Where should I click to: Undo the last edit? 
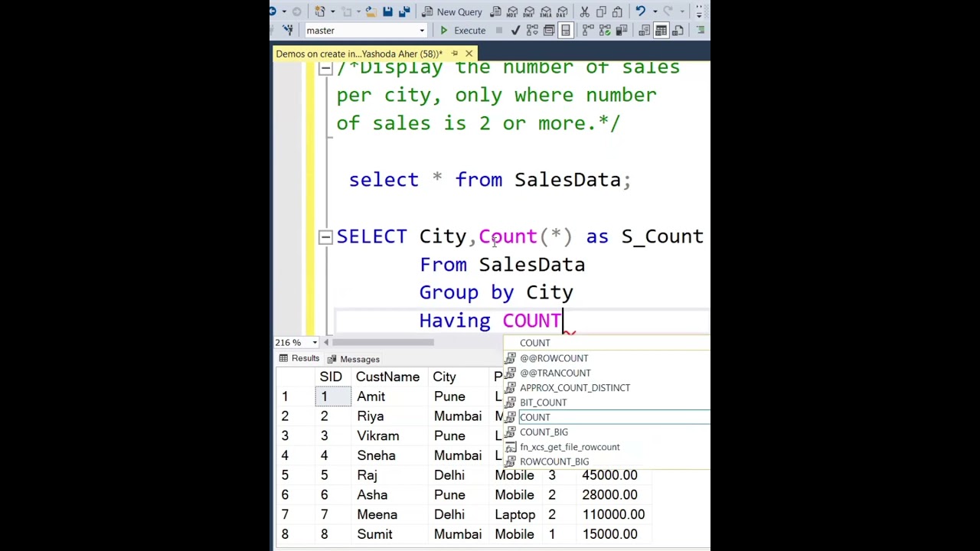[x=640, y=11]
